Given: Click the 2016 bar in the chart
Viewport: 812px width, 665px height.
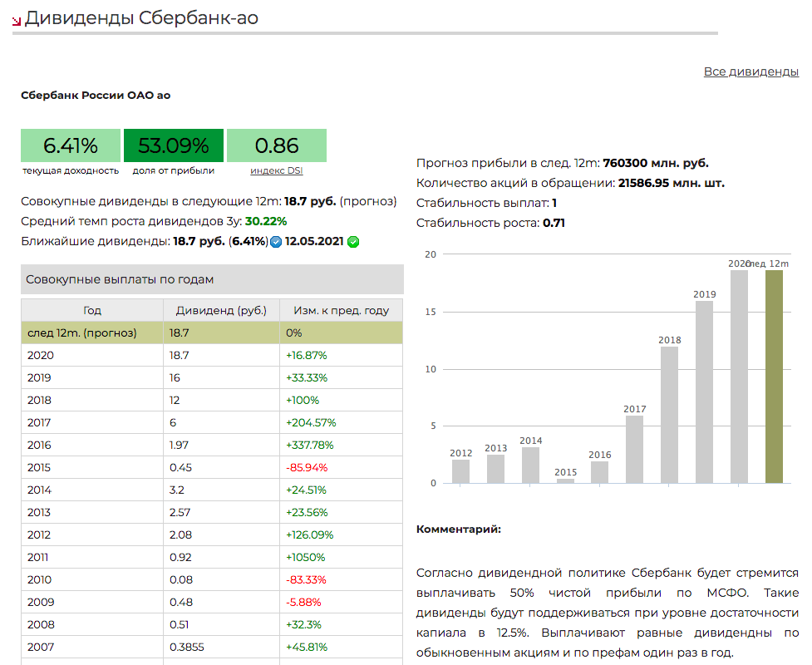Looking at the screenshot, I should coord(600,472).
